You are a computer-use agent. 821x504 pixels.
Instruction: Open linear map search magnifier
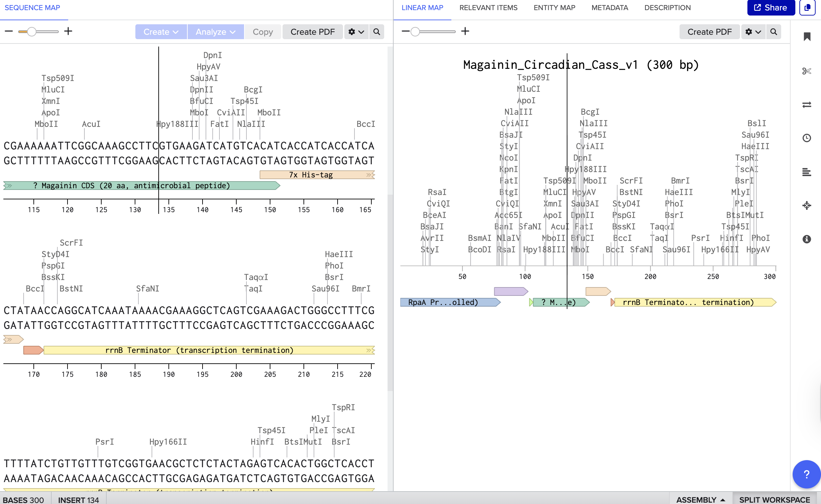coord(774,32)
